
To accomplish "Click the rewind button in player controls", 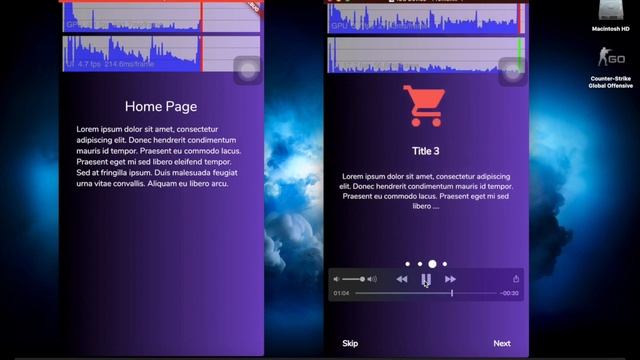I will [x=402, y=279].
